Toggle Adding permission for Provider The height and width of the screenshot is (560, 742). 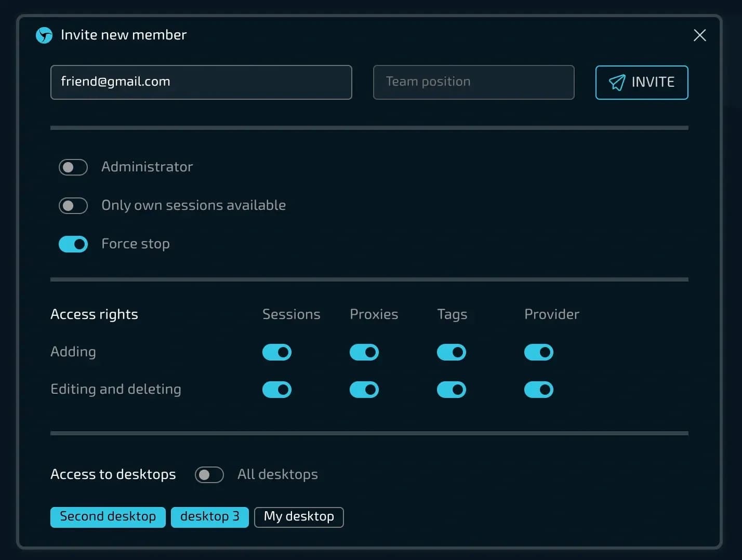pos(539,352)
